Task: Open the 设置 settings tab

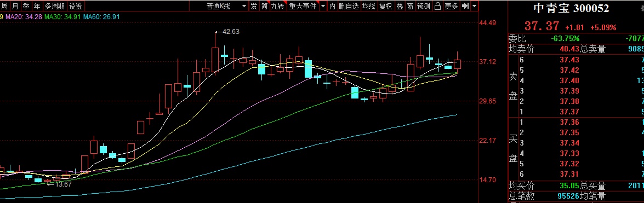Action: coord(76,5)
